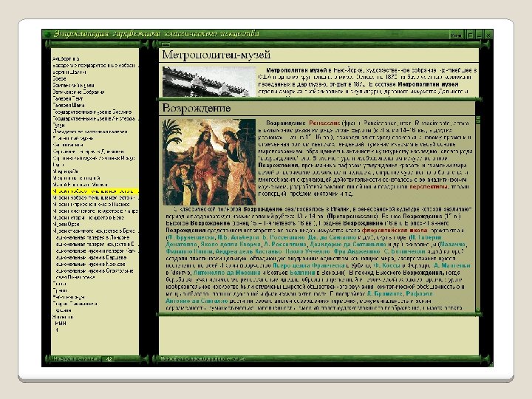
Task: Click the Metropolitan Museum building photo
Action: (x=208, y=81)
